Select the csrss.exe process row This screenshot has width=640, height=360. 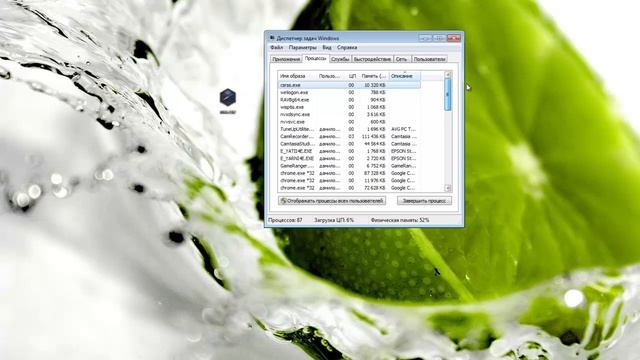349,85
